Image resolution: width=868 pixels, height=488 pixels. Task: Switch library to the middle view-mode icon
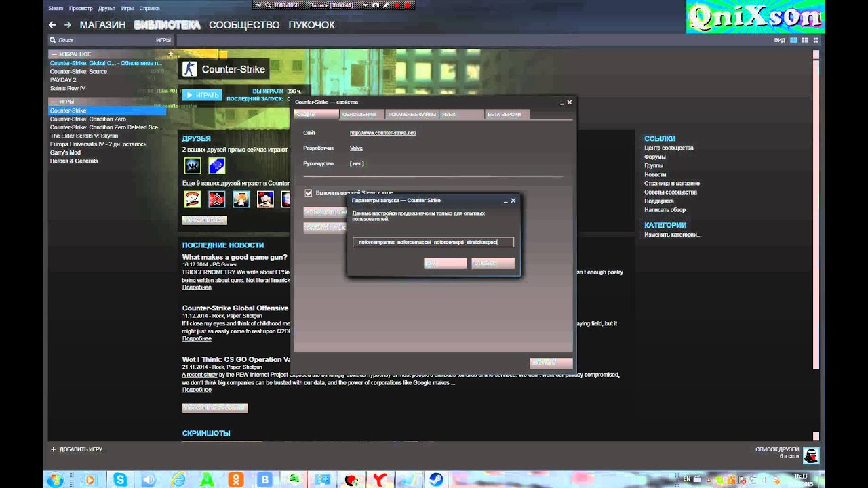tap(804, 40)
